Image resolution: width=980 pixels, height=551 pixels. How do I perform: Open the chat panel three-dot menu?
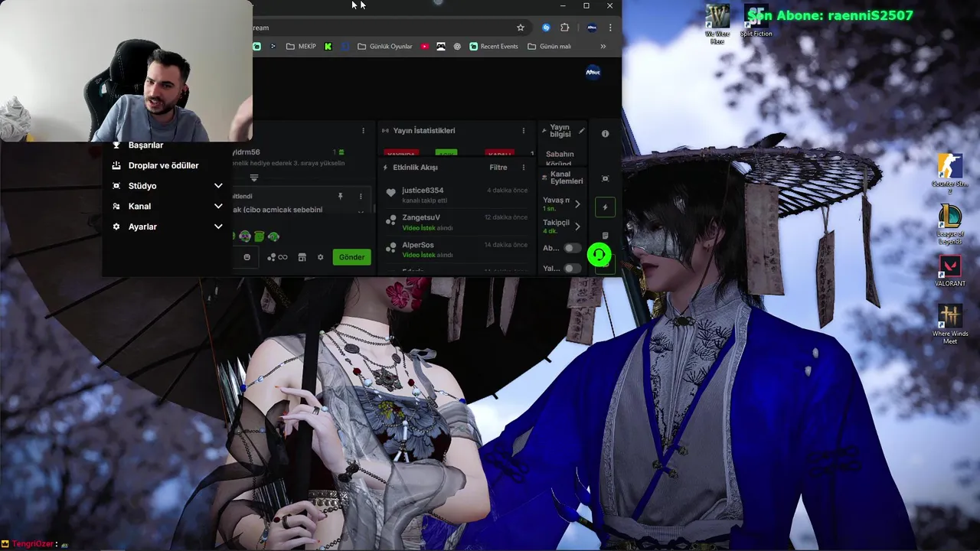[364, 131]
